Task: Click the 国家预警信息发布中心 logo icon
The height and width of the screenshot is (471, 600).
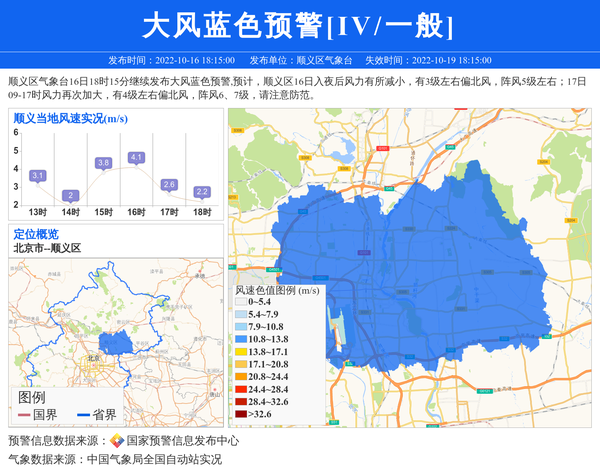Action: click(x=116, y=441)
